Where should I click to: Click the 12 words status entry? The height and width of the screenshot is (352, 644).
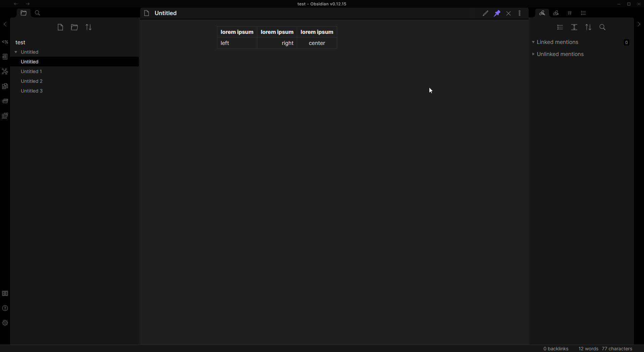pyautogui.click(x=588, y=349)
